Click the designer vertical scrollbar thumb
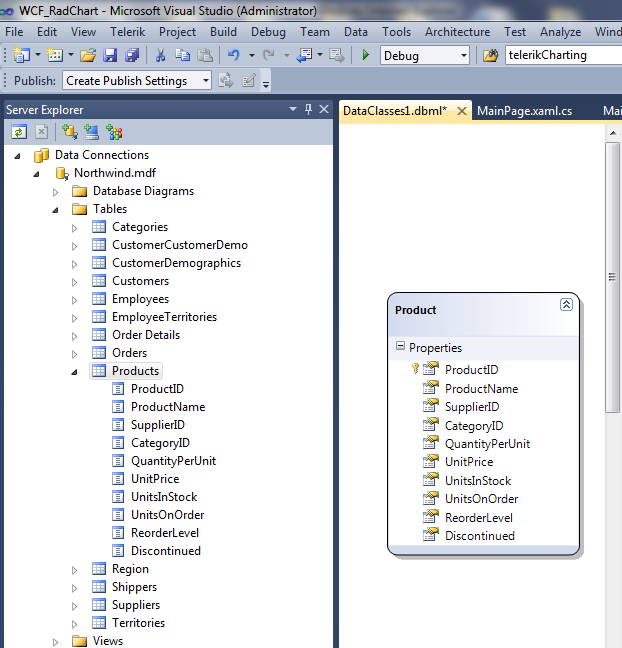 click(612, 277)
